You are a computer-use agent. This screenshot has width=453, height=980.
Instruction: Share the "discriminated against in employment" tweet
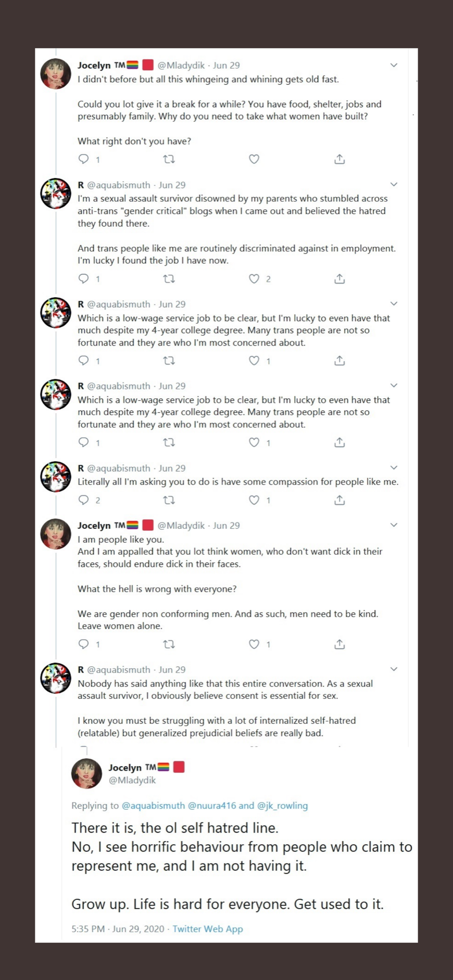click(x=339, y=279)
